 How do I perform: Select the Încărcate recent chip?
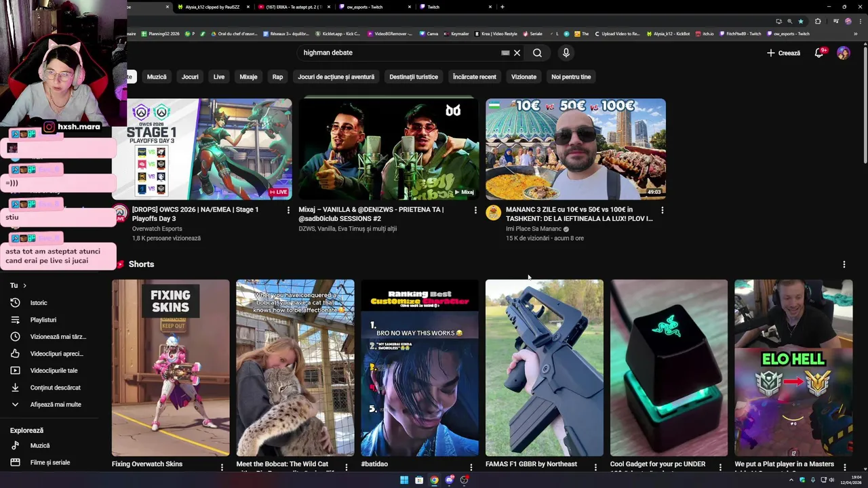(475, 77)
